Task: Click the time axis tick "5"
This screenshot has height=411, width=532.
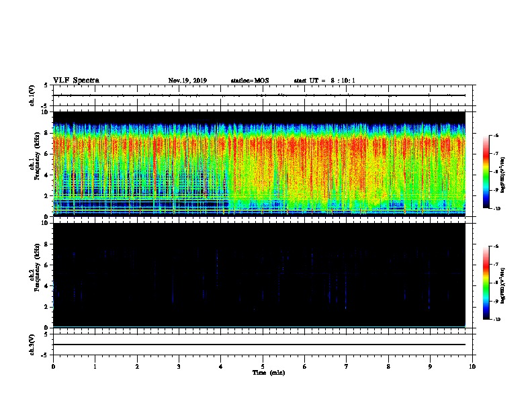Action: pos(263,366)
